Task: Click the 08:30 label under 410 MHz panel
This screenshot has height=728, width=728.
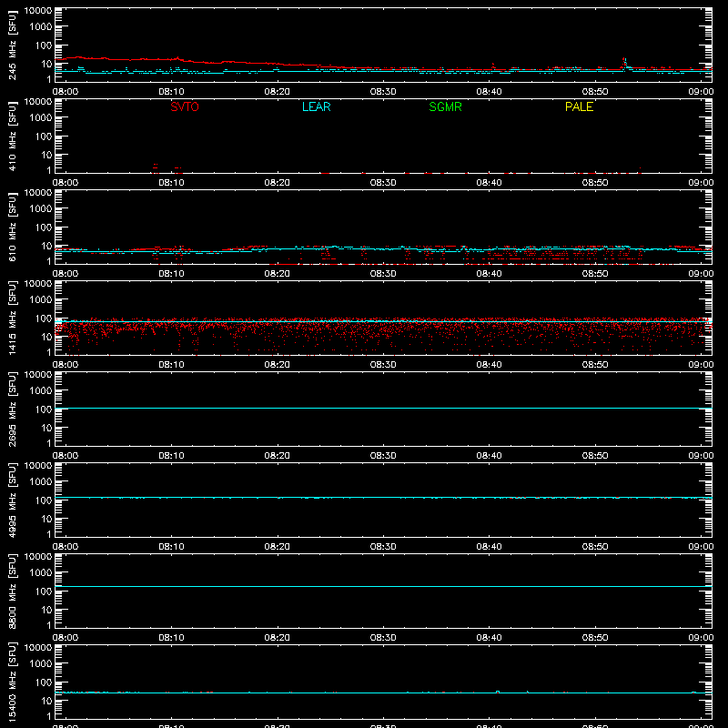Action: click(383, 183)
